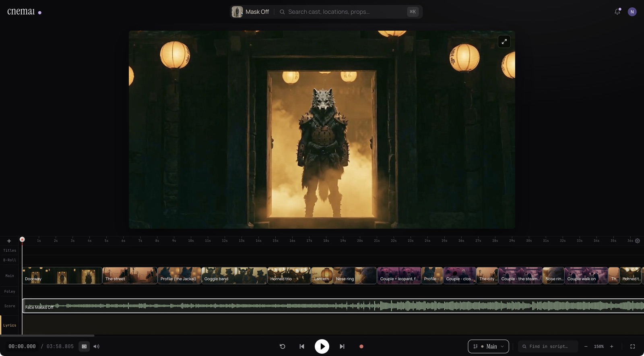644x356 pixels.
Task: Select the Score track label
Action: click(10, 306)
